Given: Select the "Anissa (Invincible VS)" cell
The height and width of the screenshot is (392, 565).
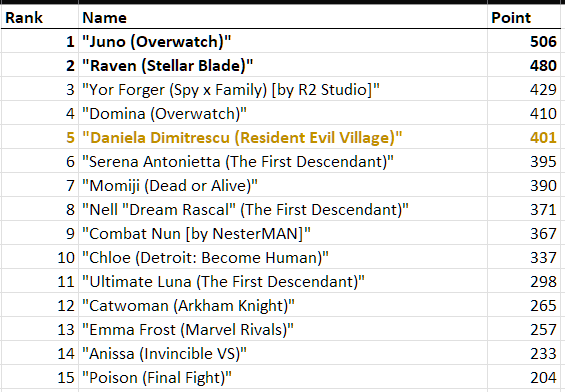Looking at the screenshot, I should [x=283, y=353].
